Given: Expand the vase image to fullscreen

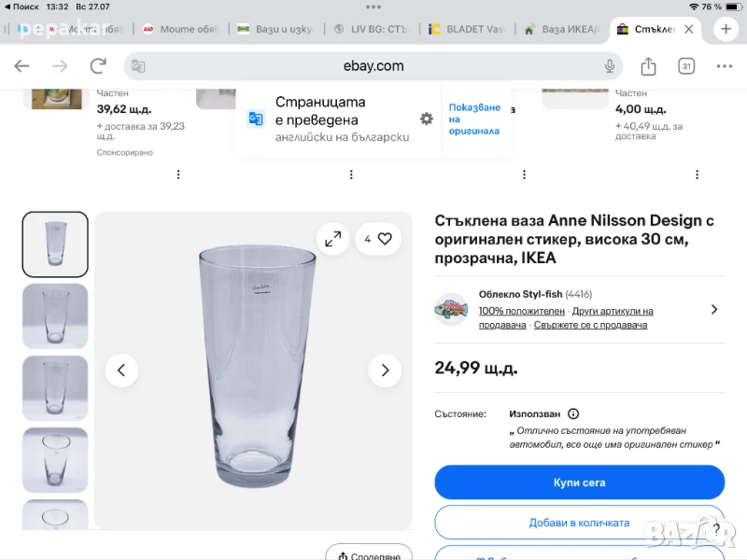Looking at the screenshot, I should pos(332,239).
